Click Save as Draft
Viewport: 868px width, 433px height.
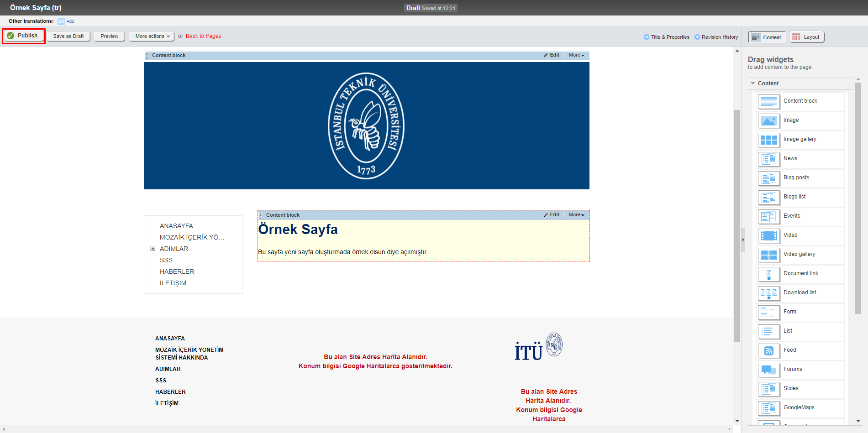point(68,37)
